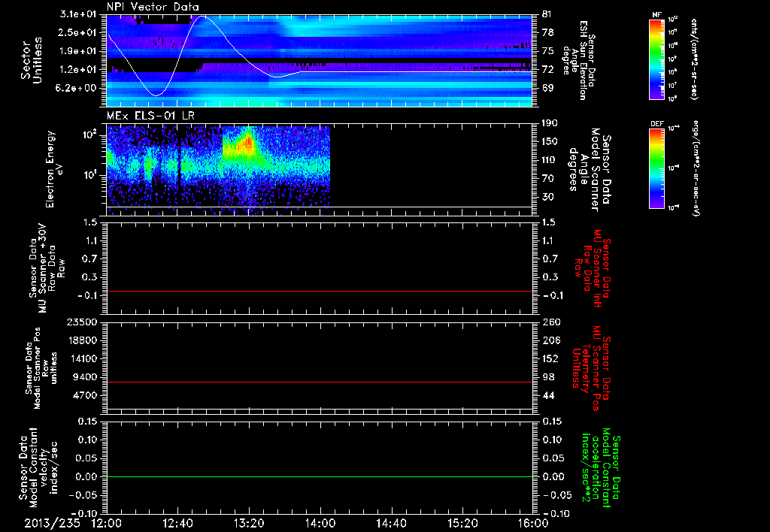
Task: Click the red Model Scanner Pos data line
Action: [x=319, y=382]
